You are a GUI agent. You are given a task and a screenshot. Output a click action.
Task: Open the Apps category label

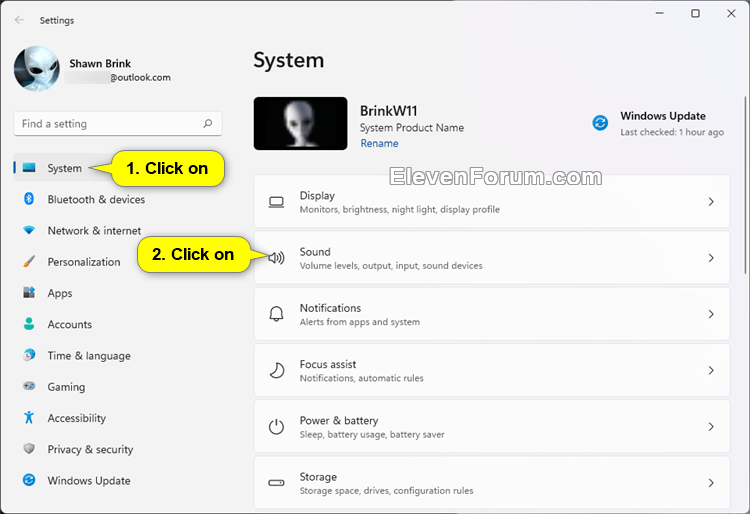point(60,293)
